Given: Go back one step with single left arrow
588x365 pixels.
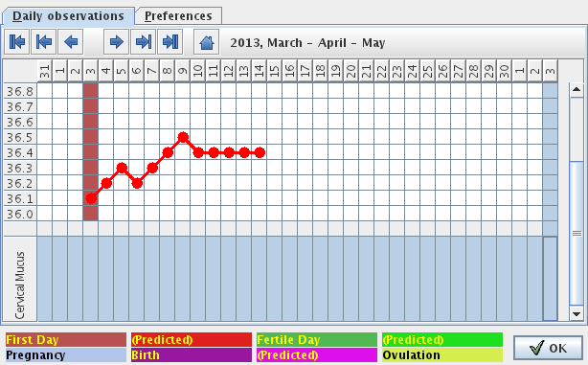Looking at the screenshot, I should [x=71, y=41].
